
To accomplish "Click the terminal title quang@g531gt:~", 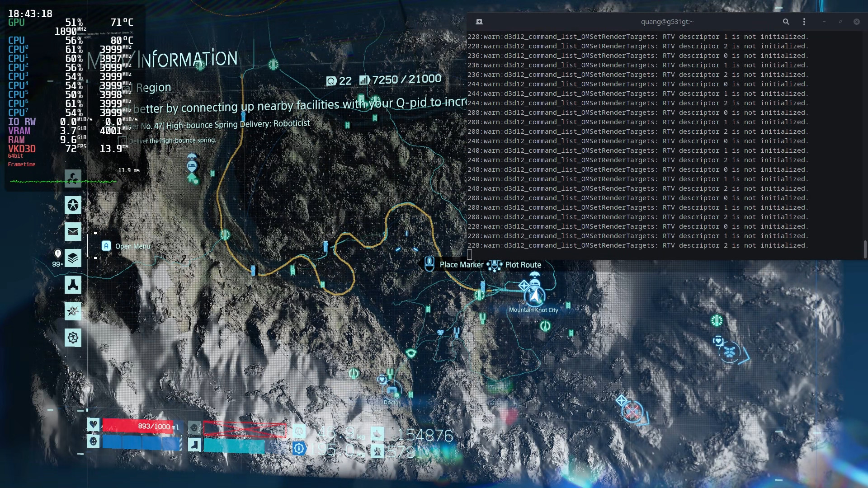I will (x=667, y=22).
